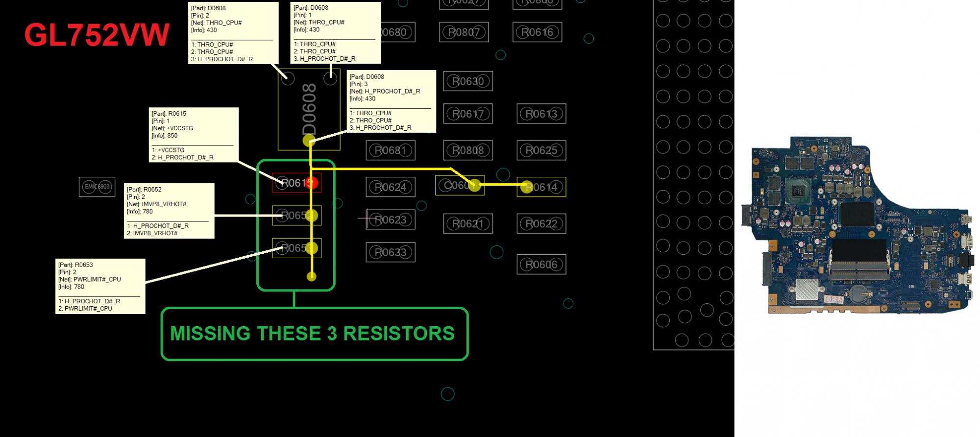This screenshot has height=437, width=980.
Task: Select resistor R0623 footprint
Action: (x=391, y=220)
